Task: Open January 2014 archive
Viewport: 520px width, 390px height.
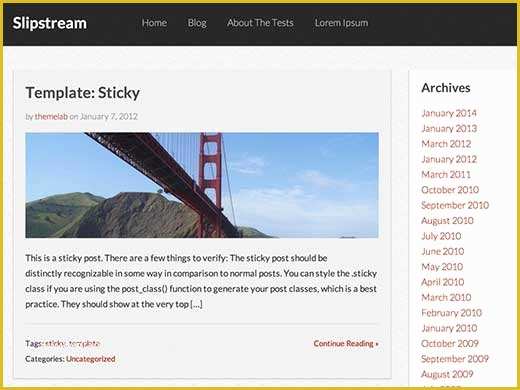Action: click(x=449, y=113)
